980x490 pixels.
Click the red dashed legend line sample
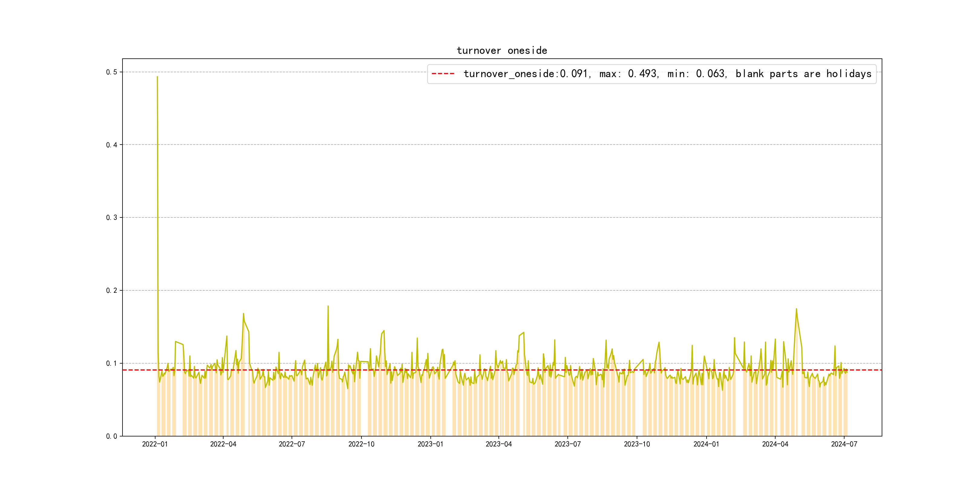pos(443,74)
